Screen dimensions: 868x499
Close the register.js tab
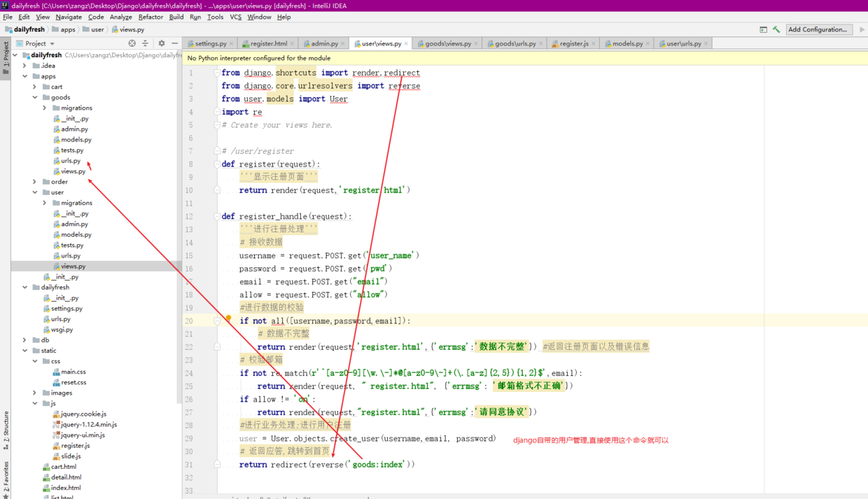pyautogui.click(x=594, y=43)
